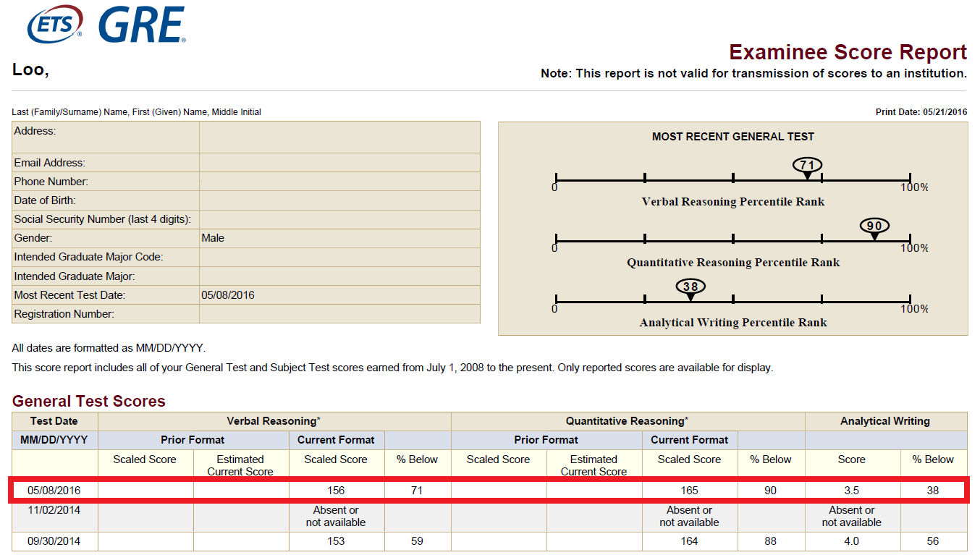This screenshot has height=555, width=980.
Task: Click the 11/02/2014 test date row
Action: [x=54, y=510]
